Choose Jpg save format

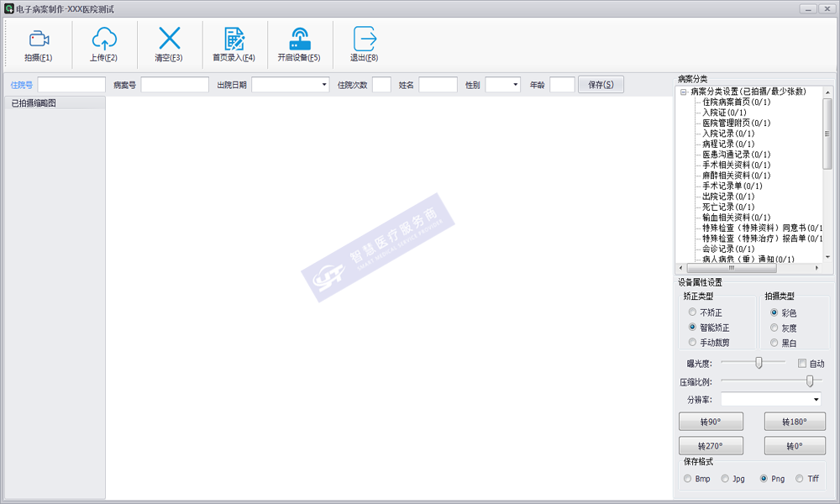point(725,479)
